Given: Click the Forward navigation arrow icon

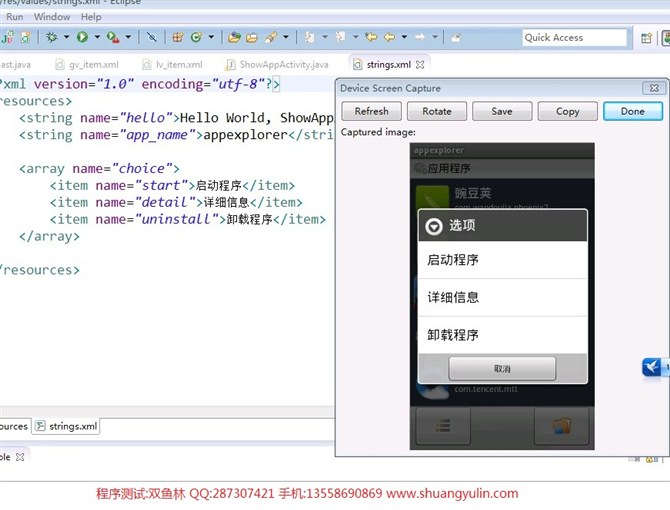Looking at the screenshot, I should point(420,37).
